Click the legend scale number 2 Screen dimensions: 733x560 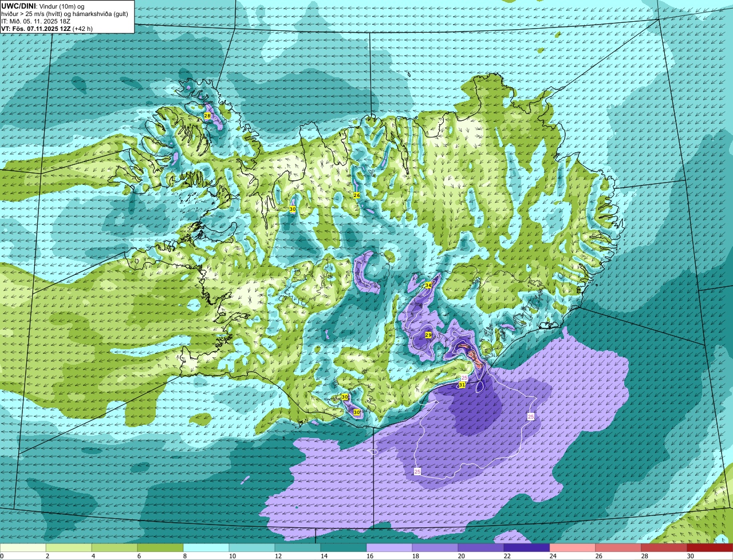pyautogui.click(x=48, y=556)
